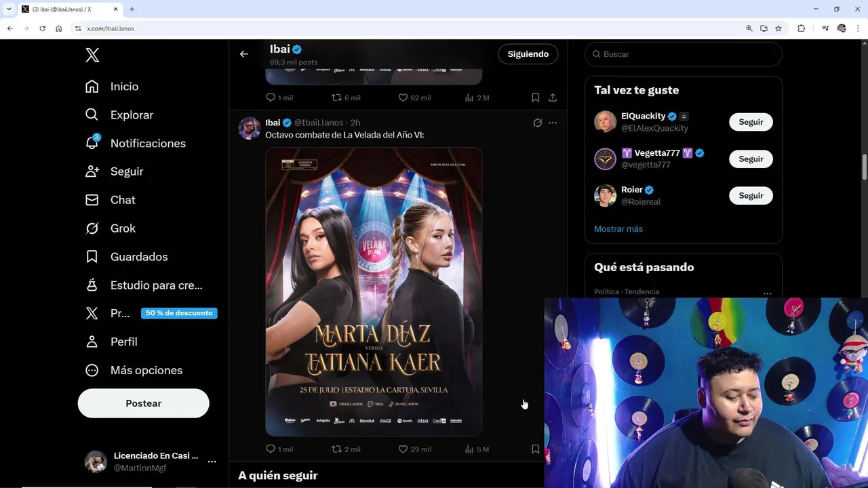Click the Postear button
Image resolution: width=868 pixels, height=488 pixels.
(x=144, y=403)
